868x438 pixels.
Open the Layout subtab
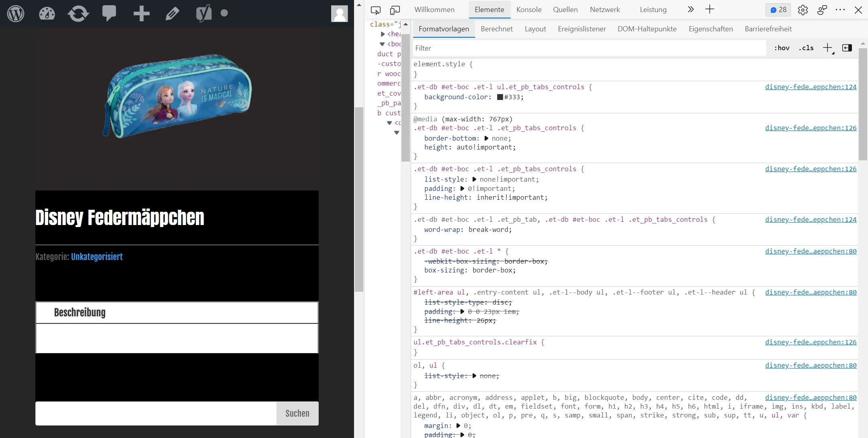(x=535, y=29)
